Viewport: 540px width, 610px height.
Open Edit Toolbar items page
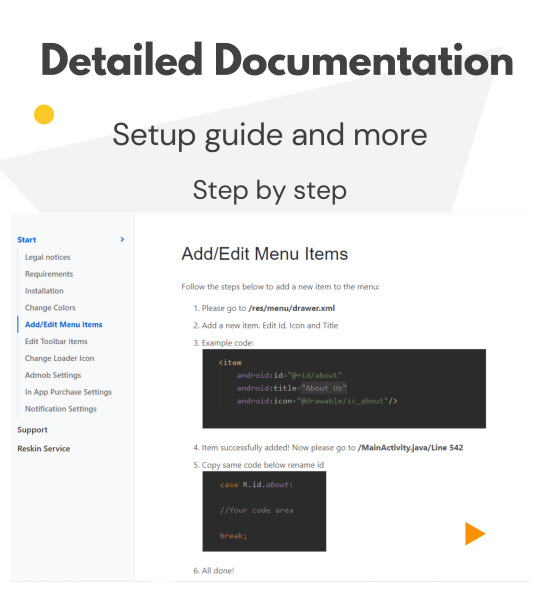56,341
